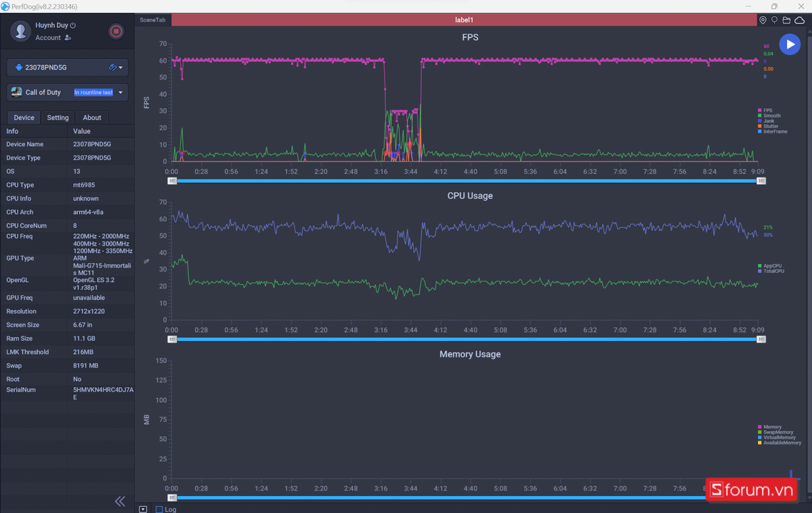Click the label1 scene bar
Image resolution: width=812 pixels, height=513 pixels.
pyautogui.click(x=464, y=20)
